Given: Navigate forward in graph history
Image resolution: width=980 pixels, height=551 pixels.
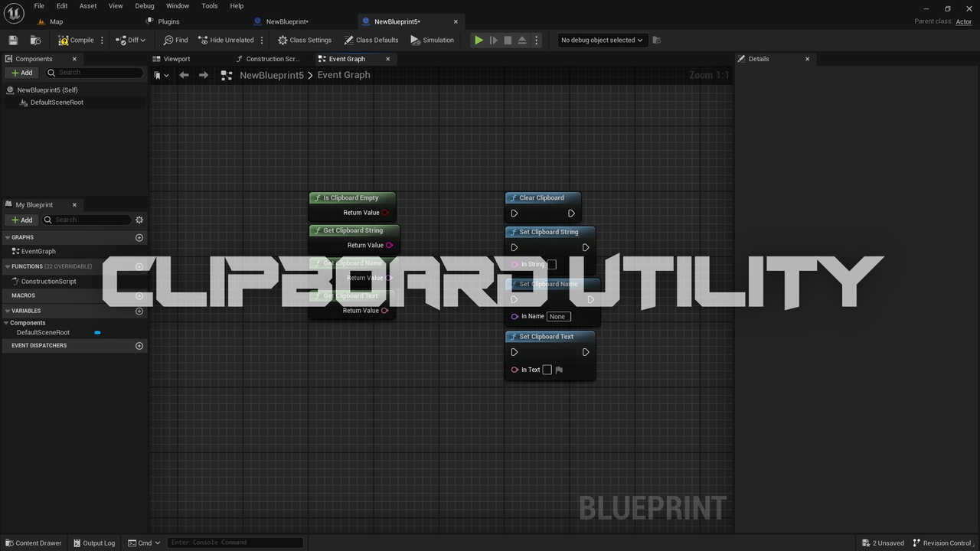Looking at the screenshot, I should point(203,75).
